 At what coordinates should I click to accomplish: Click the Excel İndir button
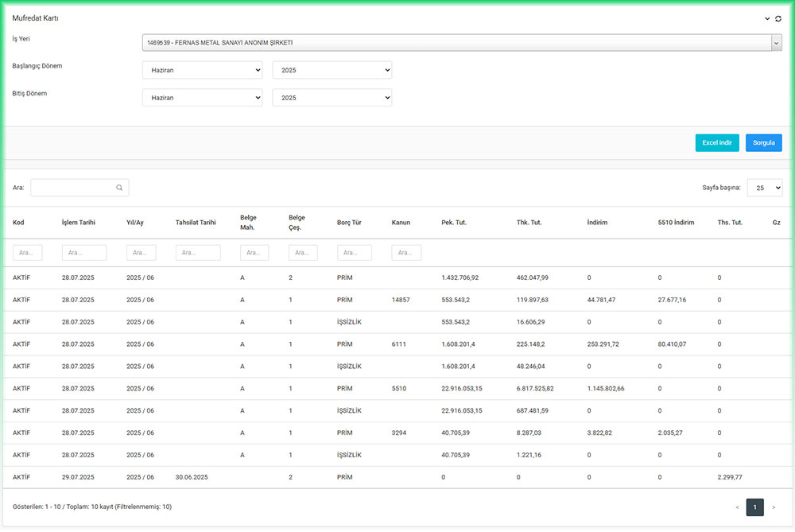(x=716, y=142)
